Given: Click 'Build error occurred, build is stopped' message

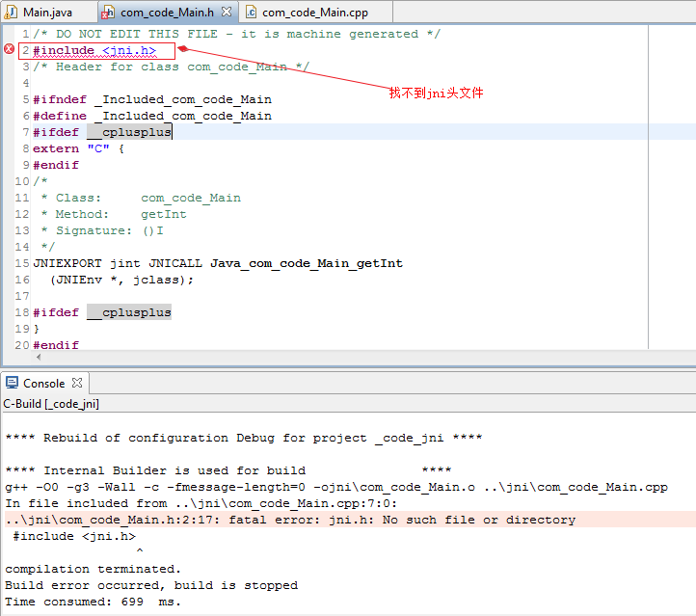Looking at the screenshot, I should click(151, 585).
